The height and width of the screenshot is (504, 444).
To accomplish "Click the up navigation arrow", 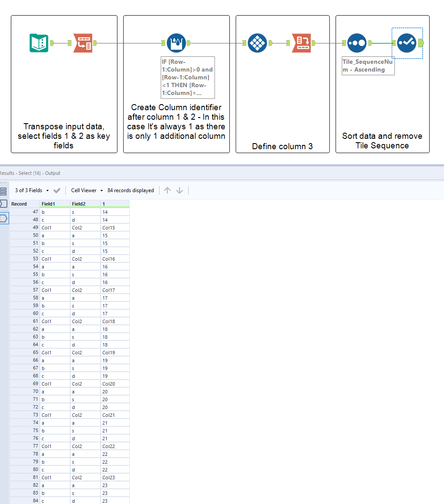I will click(x=167, y=190).
